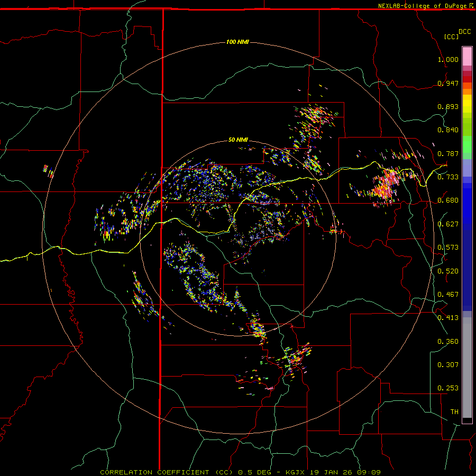Click the 0.893 legend value
This screenshot has width=476, height=476.
click(448, 106)
